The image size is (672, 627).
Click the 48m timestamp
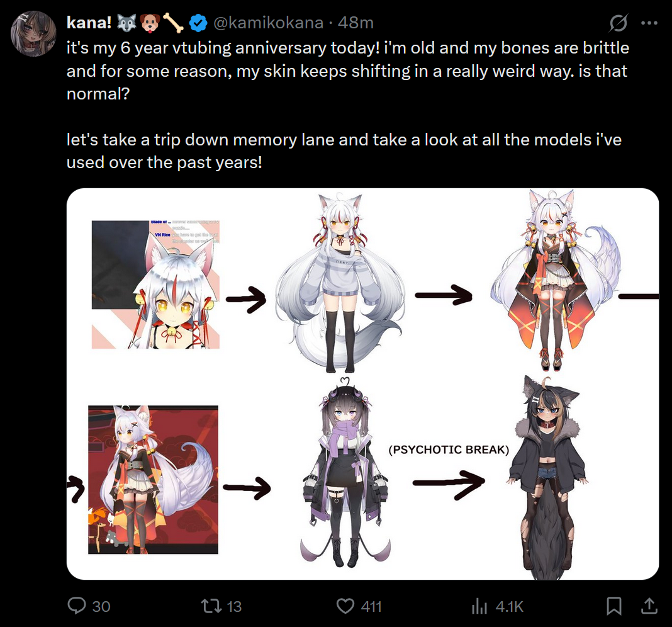click(x=356, y=22)
